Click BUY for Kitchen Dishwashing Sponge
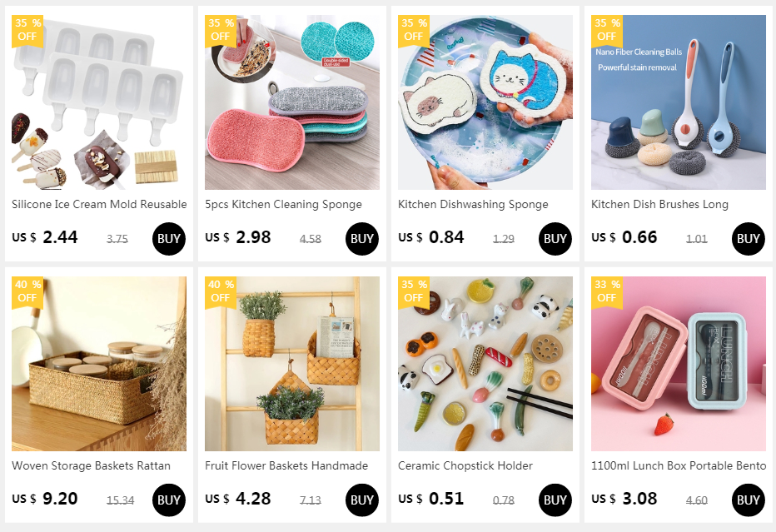Screen dimensions: 776x532 click(x=555, y=239)
